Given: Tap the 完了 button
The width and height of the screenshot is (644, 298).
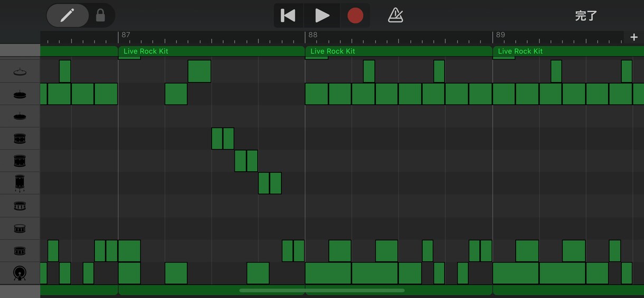Looking at the screenshot, I should (x=586, y=16).
